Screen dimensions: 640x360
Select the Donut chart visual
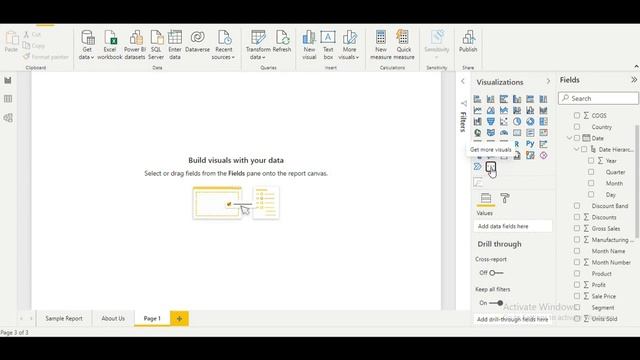click(x=530, y=122)
